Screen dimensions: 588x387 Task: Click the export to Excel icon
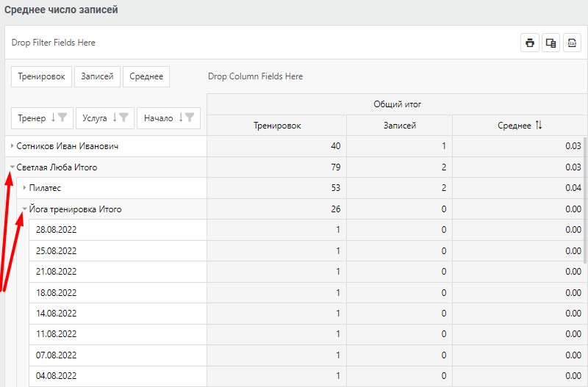coord(572,43)
